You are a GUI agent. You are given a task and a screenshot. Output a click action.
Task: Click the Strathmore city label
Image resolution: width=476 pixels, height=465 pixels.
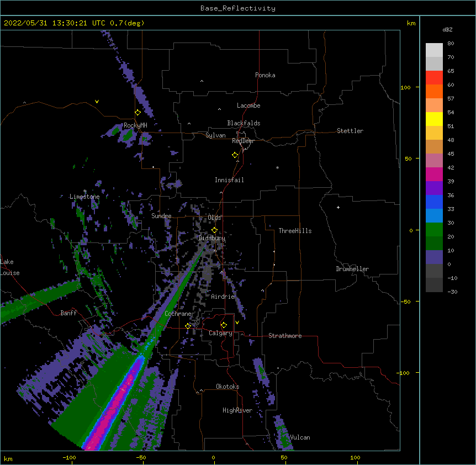point(285,336)
